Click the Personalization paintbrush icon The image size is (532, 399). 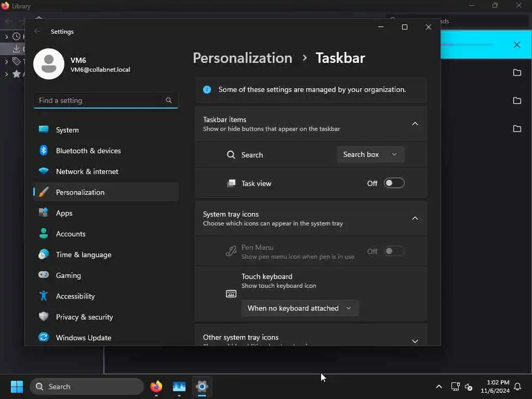coord(44,192)
